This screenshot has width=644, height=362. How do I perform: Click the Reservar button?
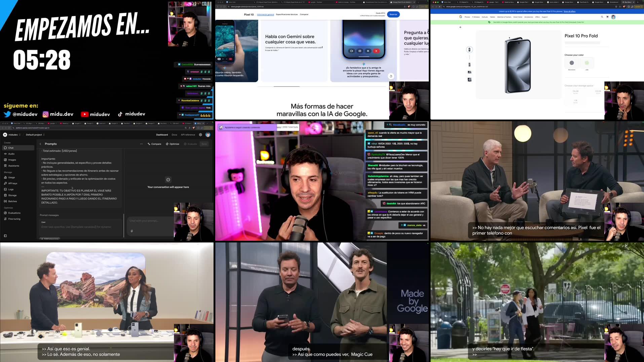coord(393,14)
